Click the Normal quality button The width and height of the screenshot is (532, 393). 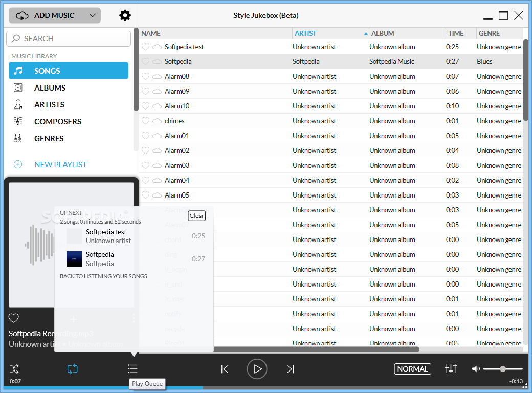click(413, 369)
